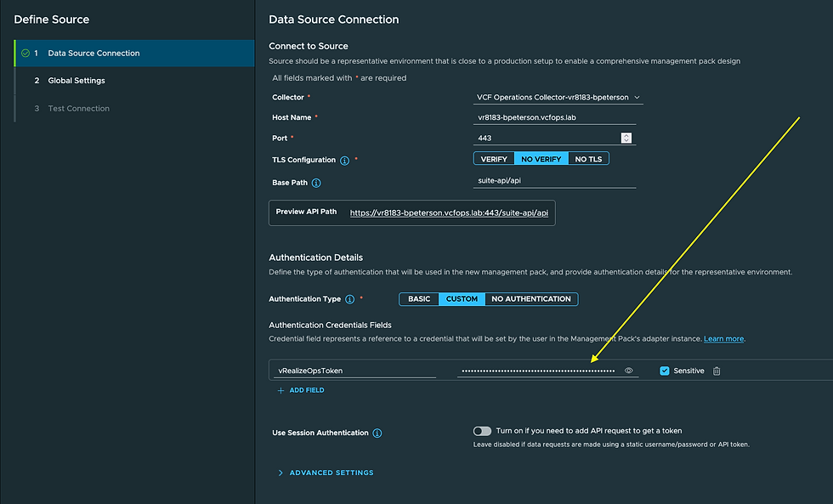Delete the vRealizeOpsToken credential field

tap(717, 371)
